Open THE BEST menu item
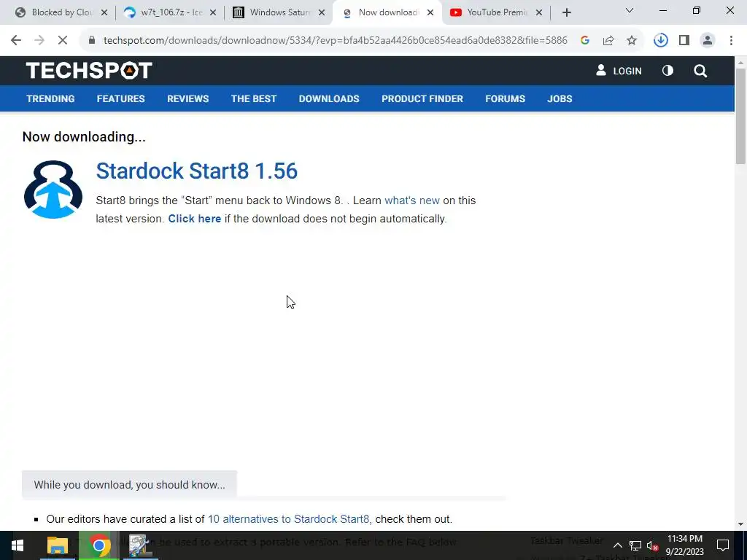The width and height of the screenshot is (747, 560). pyautogui.click(x=254, y=98)
